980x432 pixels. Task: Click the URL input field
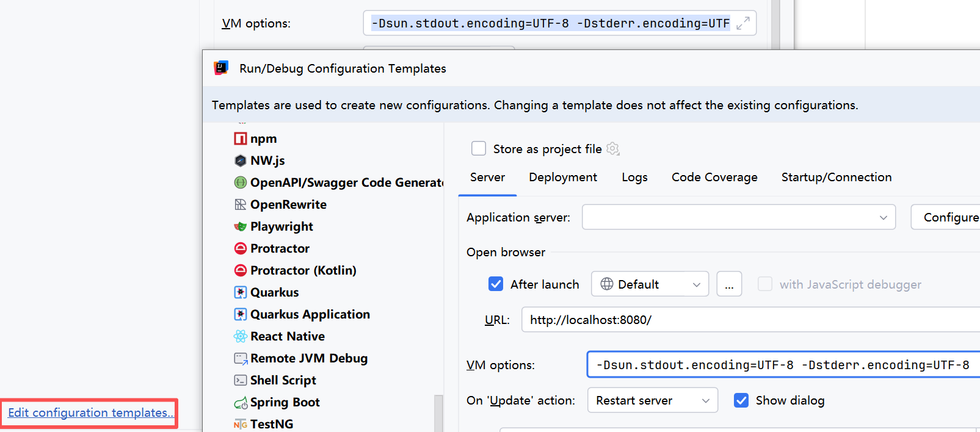point(751,320)
